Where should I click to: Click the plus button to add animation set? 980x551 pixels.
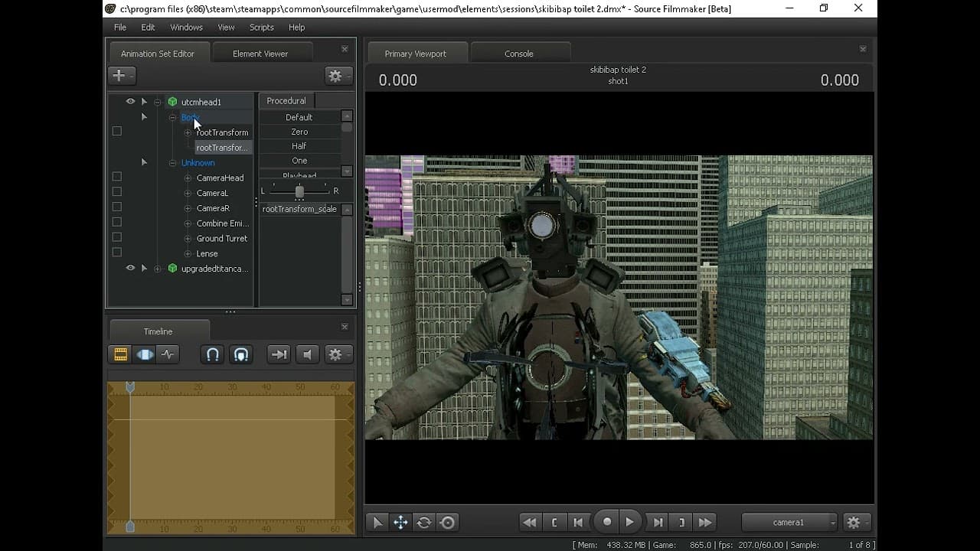coord(121,76)
